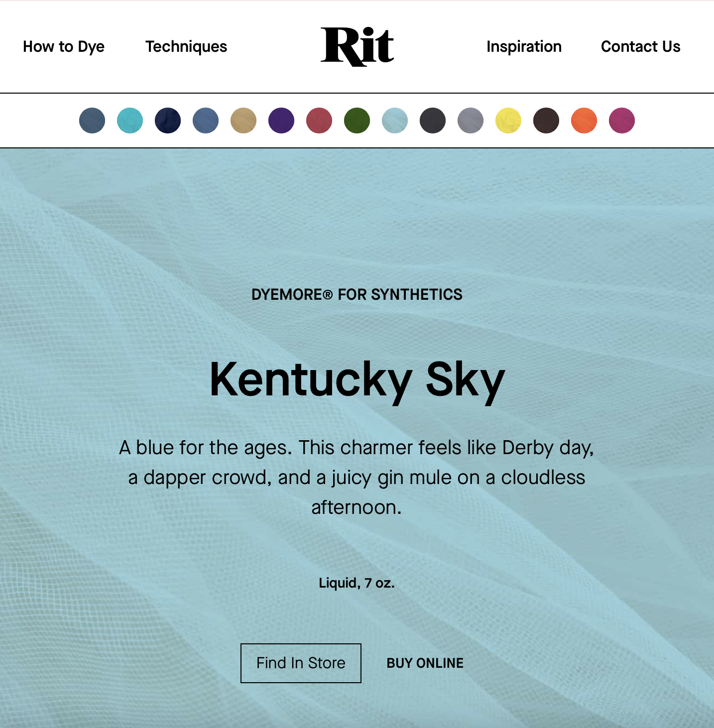Open the Inspiration section

tap(524, 46)
